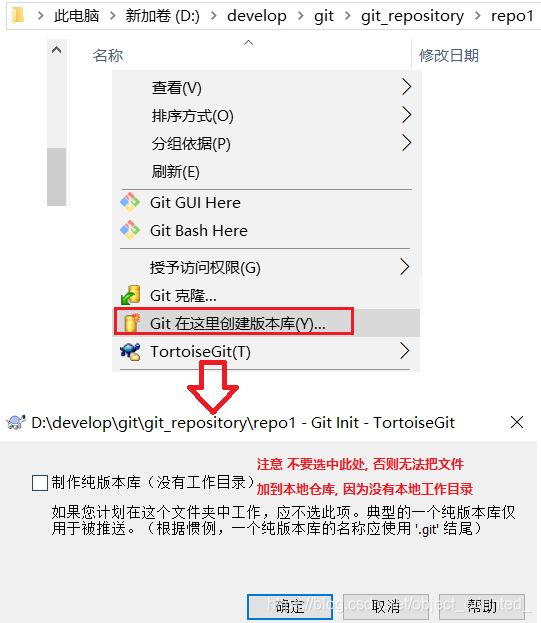Click the folder icon in address bar
The height and width of the screenshot is (623, 541).
point(18,15)
